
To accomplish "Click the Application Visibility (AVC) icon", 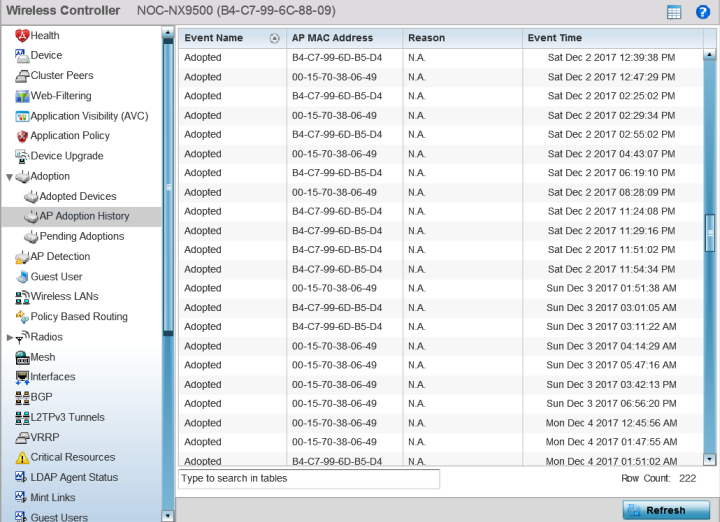I will (x=22, y=116).
